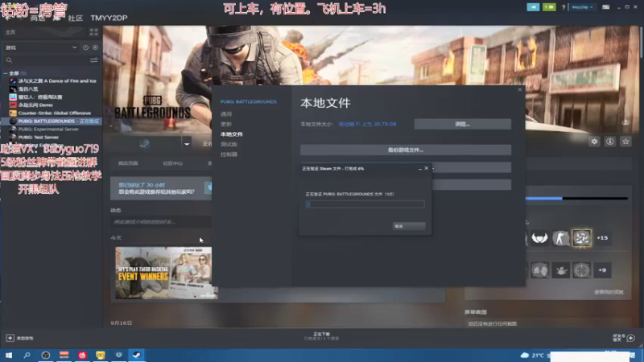Open 通用 properties tab

coord(226,114)
